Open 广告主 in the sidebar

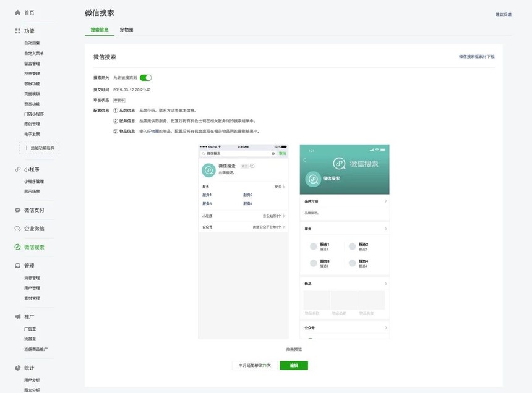30,329
